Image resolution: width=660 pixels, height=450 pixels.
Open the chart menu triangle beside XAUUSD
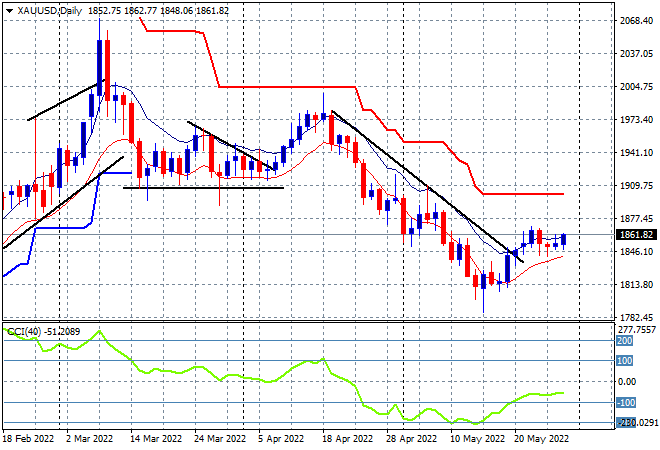7,9
